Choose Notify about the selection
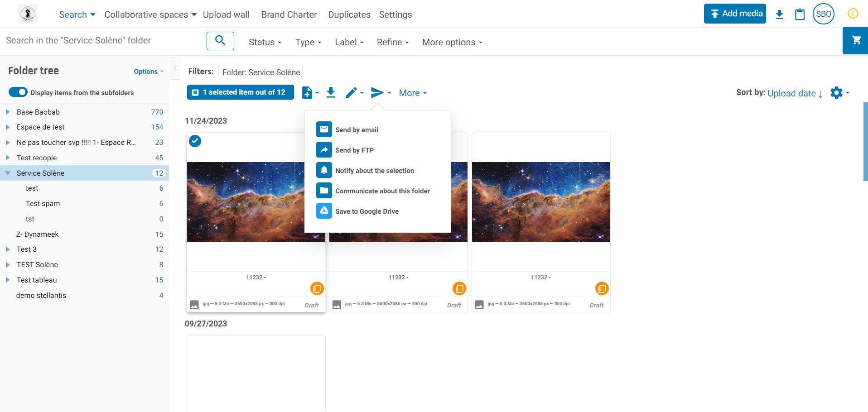The width and height of the screenshot is (868, 412). click(375, 171)
